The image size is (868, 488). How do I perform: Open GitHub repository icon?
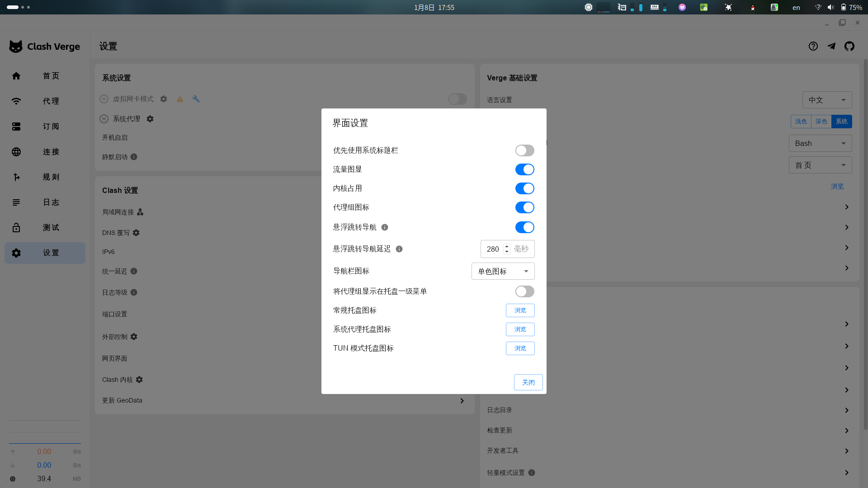(849, 46)
